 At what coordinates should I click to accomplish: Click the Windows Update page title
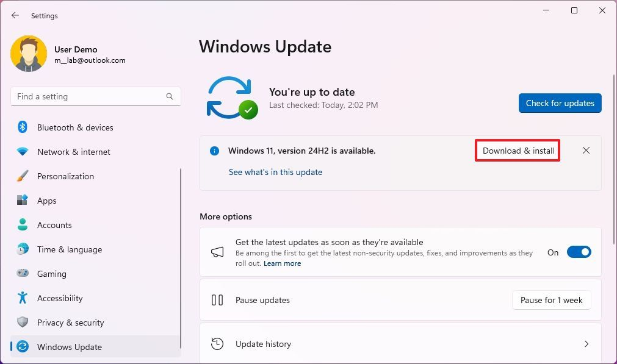pos(265,47)
